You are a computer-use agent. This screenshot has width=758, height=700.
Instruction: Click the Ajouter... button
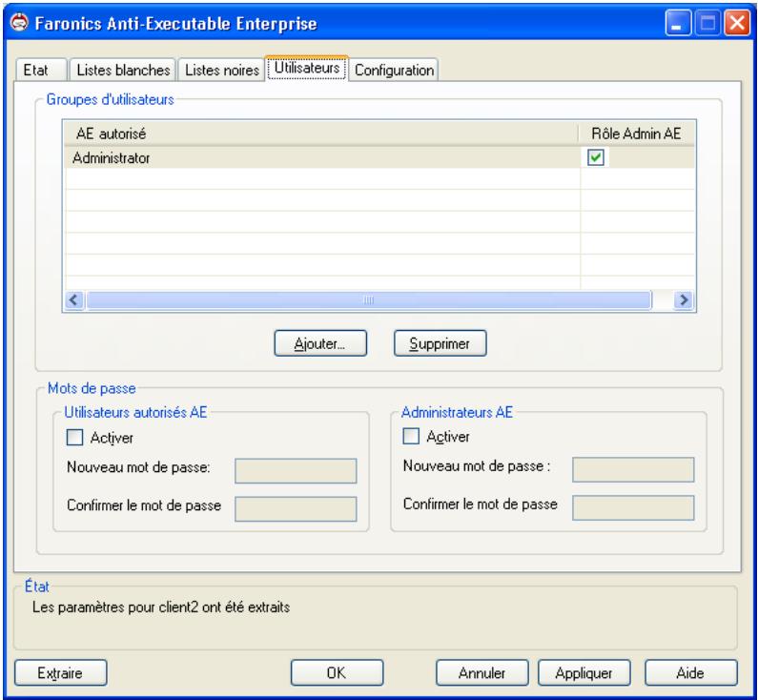click(320, 343)
